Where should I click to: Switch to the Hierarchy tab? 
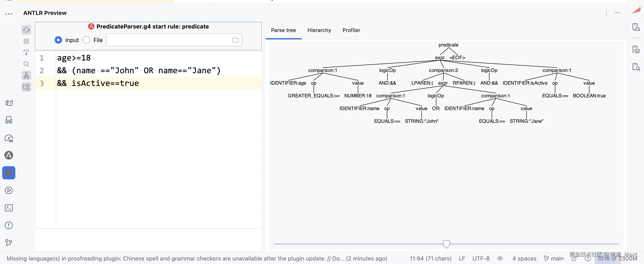[x=319, y=30]
